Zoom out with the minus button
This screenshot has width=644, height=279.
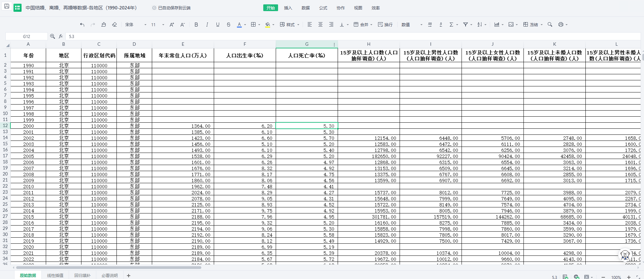pos(603,277)
